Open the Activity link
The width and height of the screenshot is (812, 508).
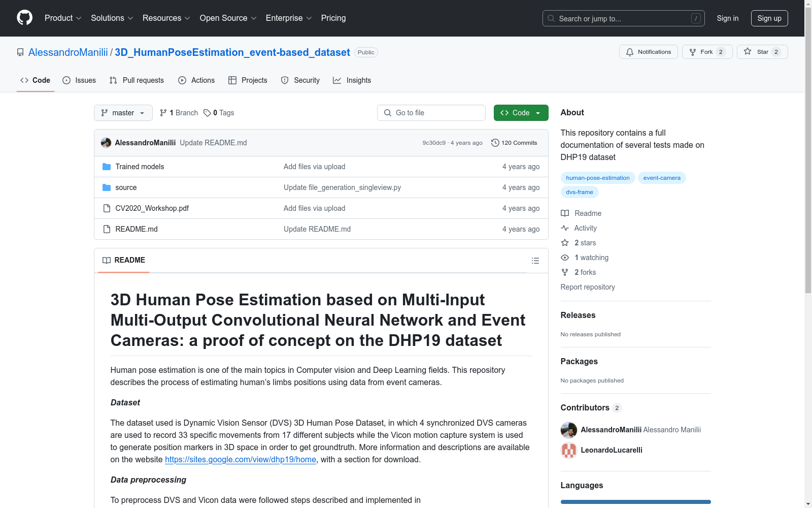pos(579,228)
